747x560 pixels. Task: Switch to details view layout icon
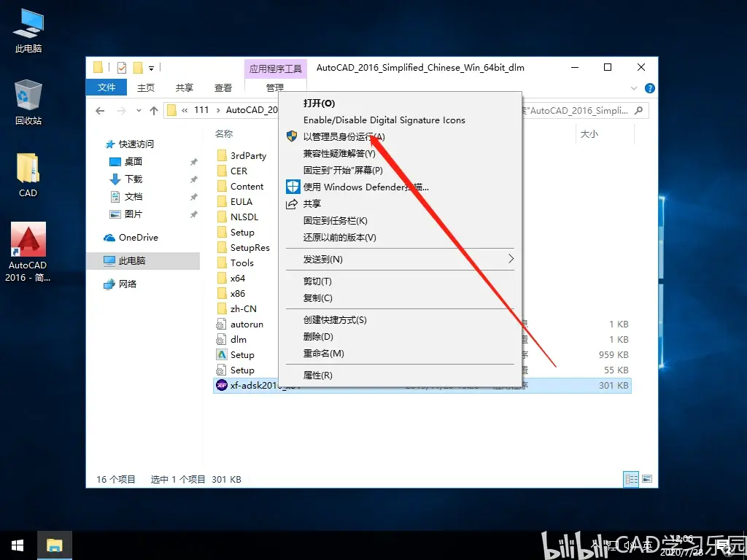[x=631, y=479]
